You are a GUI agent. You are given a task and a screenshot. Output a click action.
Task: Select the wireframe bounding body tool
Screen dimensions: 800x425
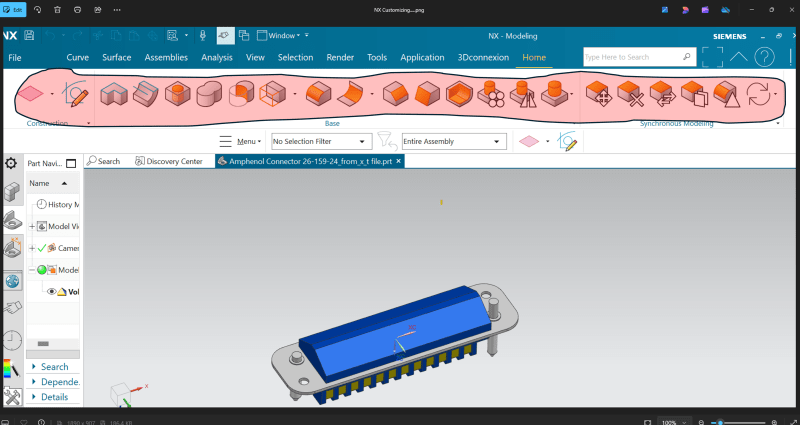(272, 94)
